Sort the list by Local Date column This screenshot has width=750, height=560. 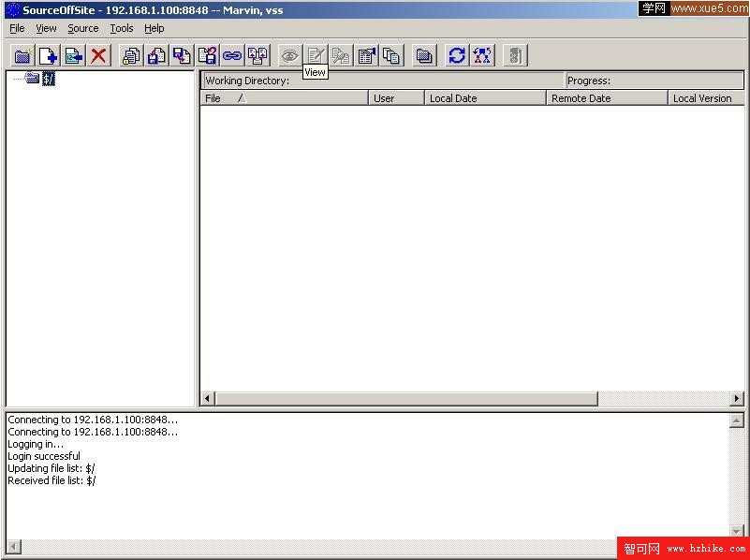(x=486, y=98)
